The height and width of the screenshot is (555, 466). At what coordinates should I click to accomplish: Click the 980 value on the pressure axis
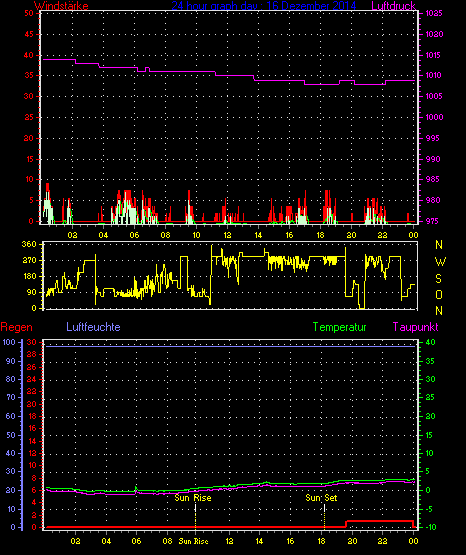pyautogui.click(x=432, y=200)
